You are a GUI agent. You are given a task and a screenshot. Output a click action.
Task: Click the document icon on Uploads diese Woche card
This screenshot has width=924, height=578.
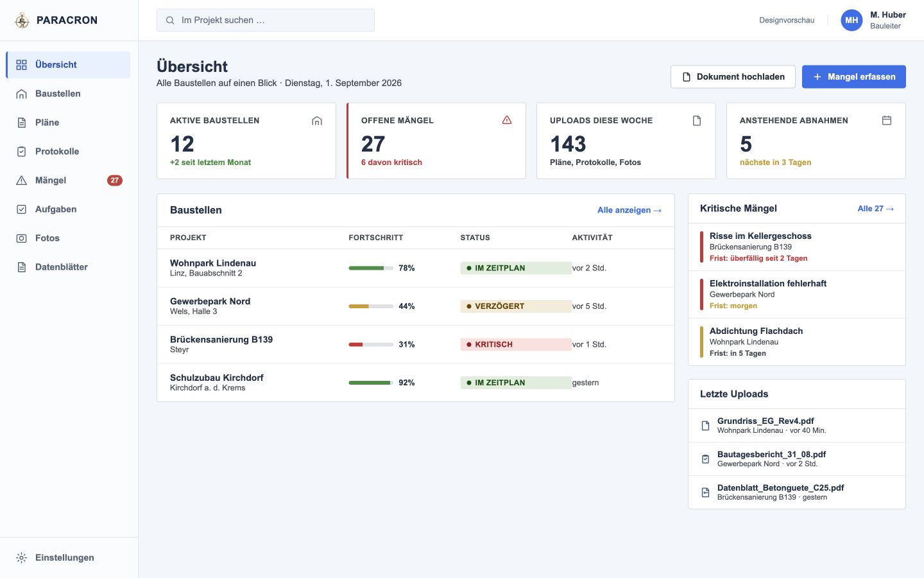[697, 121]
